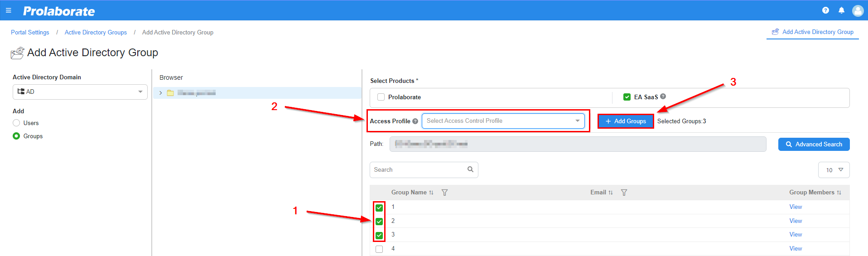Enable the Prolaborate product checkbox
The height and width of the screenshot is (256, 868).
click(x=381, y=97)
